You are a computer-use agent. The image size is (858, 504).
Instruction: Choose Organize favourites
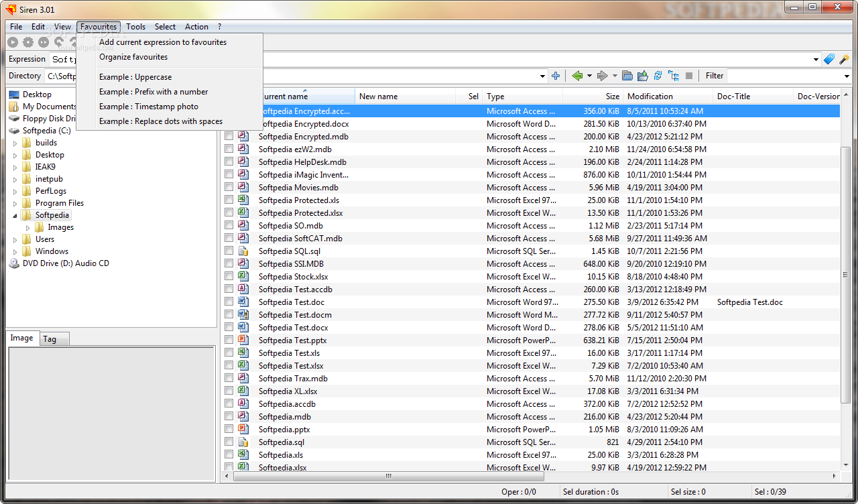click(x=133, y=57)
